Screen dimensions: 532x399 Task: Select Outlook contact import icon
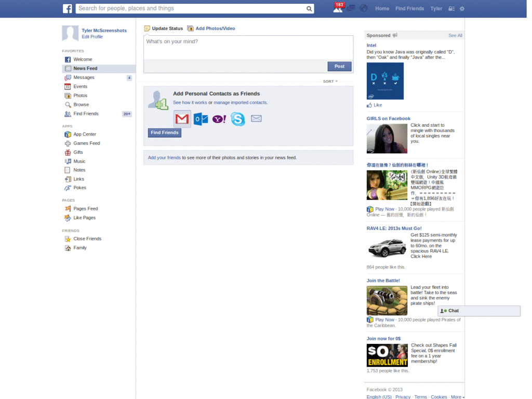coord(201,119)
